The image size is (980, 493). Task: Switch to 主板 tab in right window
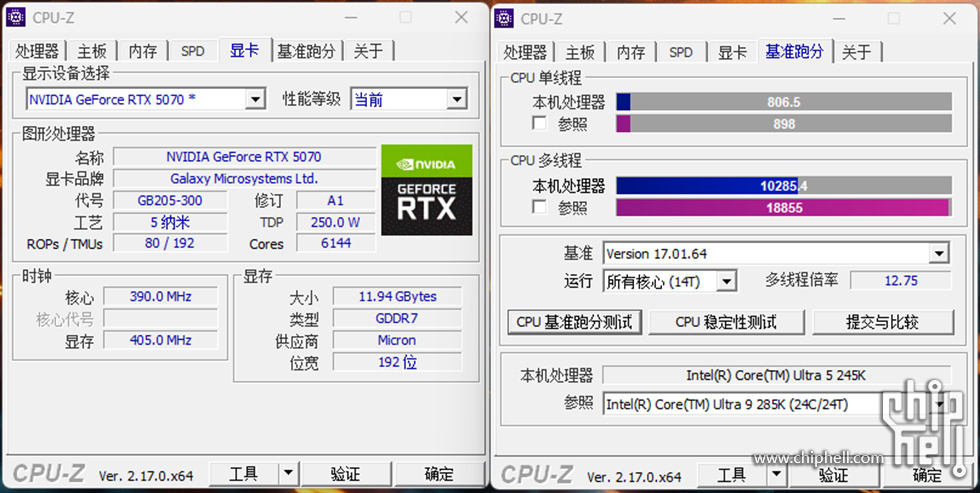[x=580, y=52]
